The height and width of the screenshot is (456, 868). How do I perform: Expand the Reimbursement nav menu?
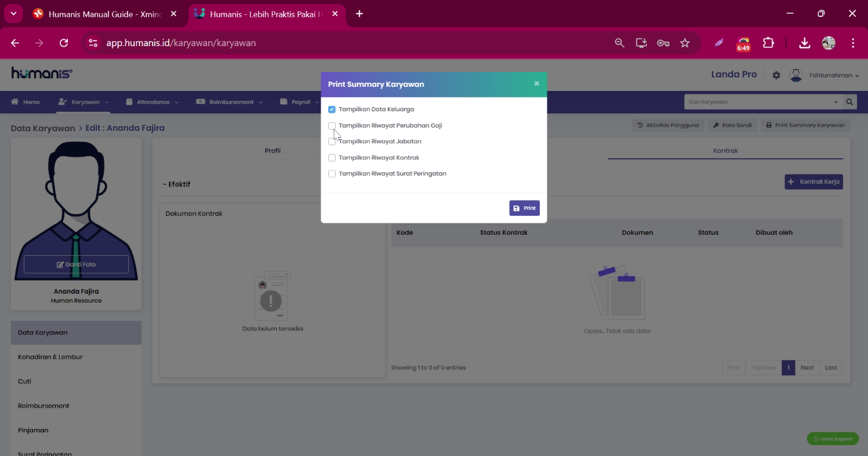pyautogui.click(x=229, y=102)
